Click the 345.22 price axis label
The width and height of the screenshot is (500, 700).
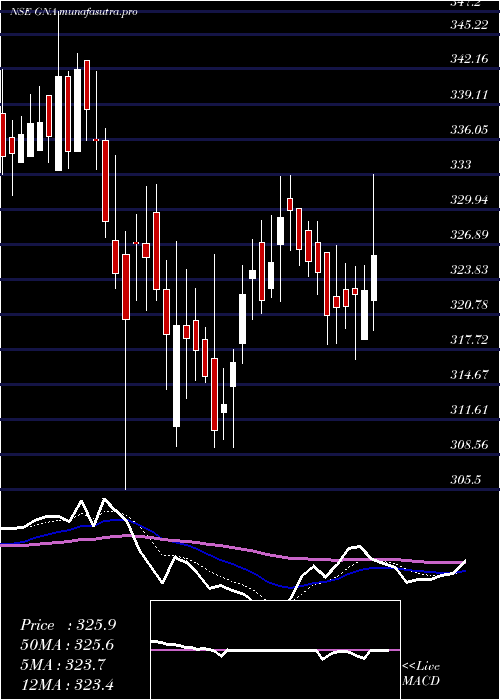[x=469, y=25]
